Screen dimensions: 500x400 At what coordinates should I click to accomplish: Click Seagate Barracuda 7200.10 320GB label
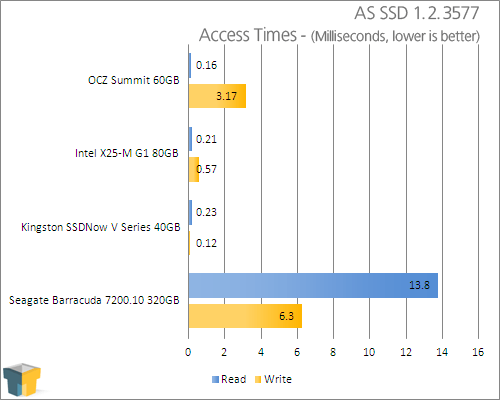coord(94,300)
